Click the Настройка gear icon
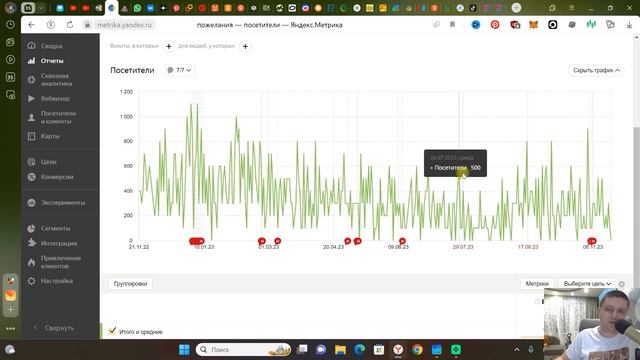 [x=31, y=281]
